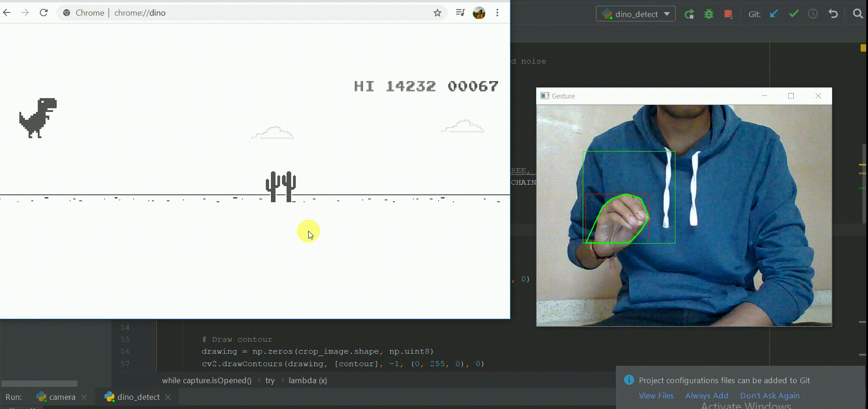The height and width of the screenshot is (409, 868).
Task: Click the '# Draw contour' comment line
Action: [x=237, y=339]
